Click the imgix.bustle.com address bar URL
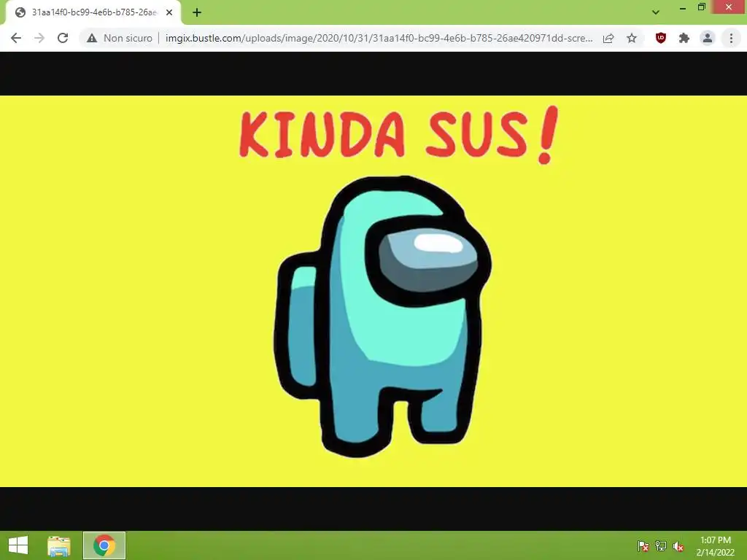 (x=379, y=38)
